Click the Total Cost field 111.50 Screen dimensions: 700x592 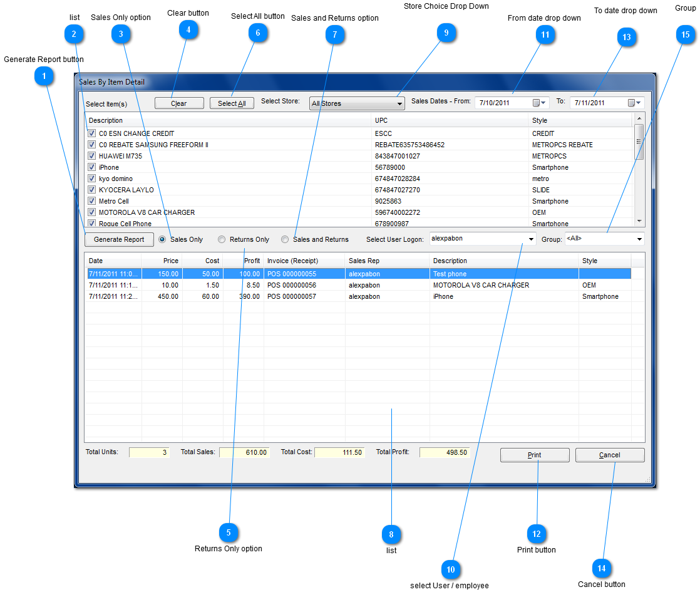[340, 452]
